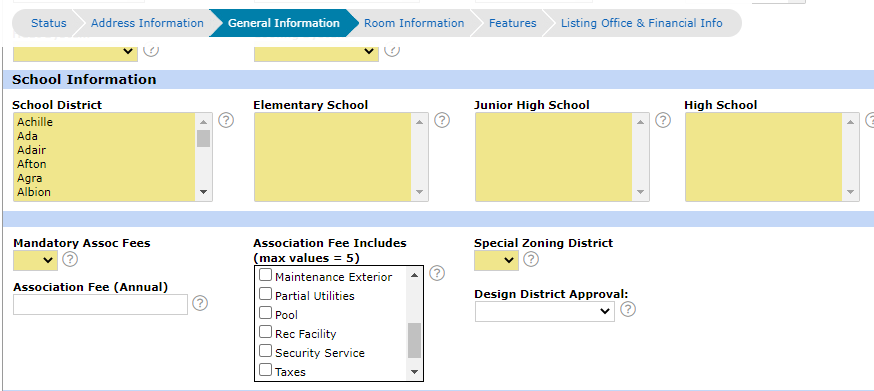The height and width of the screenshot is (391, 874).
Task: Open help icon for Junior High School
Action: pos(663,120)
